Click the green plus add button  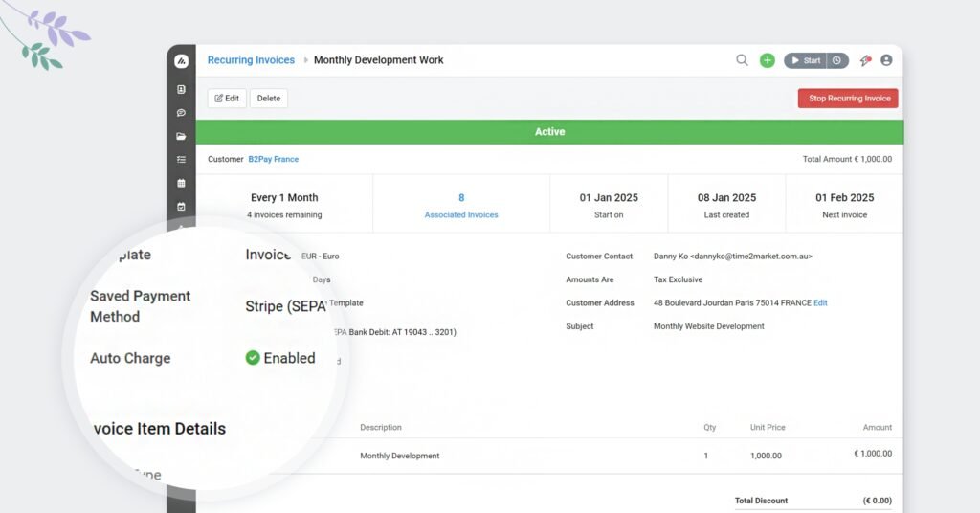pos(768,60)
